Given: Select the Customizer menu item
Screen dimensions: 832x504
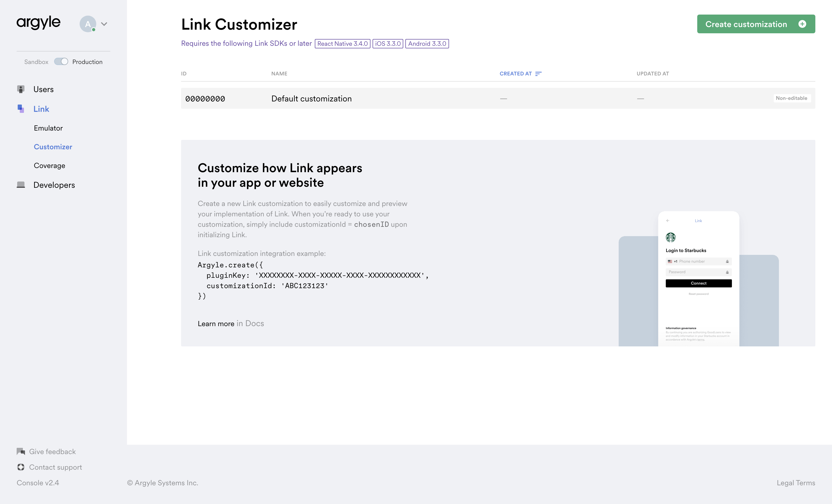Looking at the screenshot, I should (x=53, y=147).
